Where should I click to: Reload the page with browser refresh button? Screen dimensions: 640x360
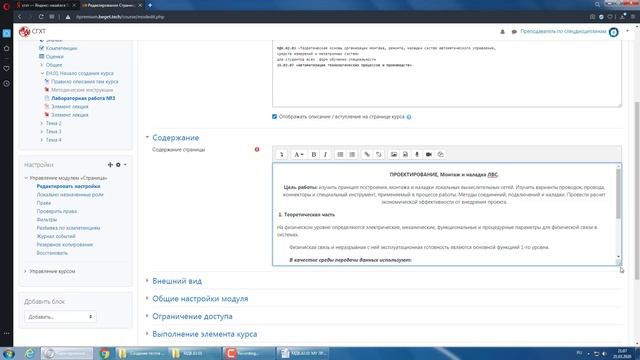click(41, 17)
